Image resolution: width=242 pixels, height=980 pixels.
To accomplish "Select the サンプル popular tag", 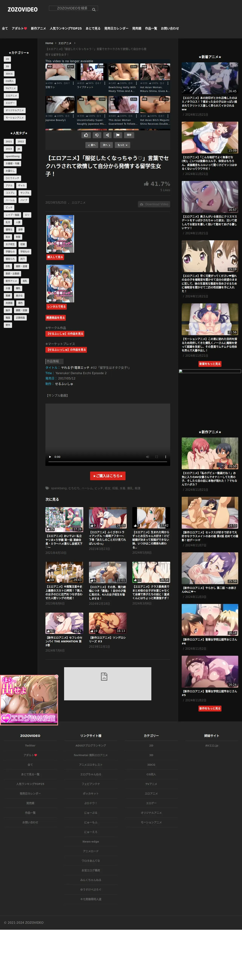I will (x=25, y=193).
